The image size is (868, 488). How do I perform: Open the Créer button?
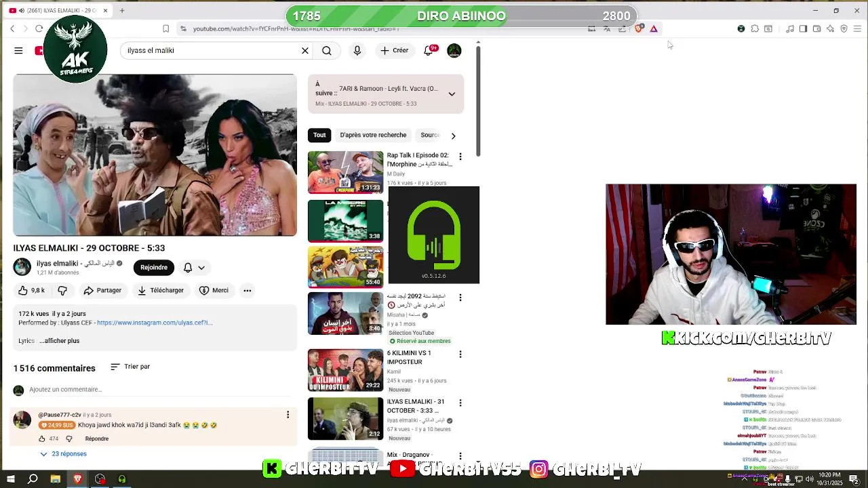pos(395,51)
